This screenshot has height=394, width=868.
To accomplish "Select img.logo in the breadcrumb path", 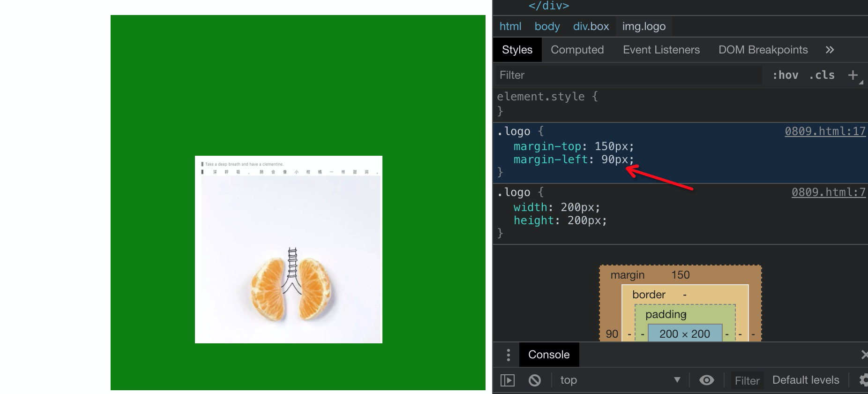I will [644, 26].
